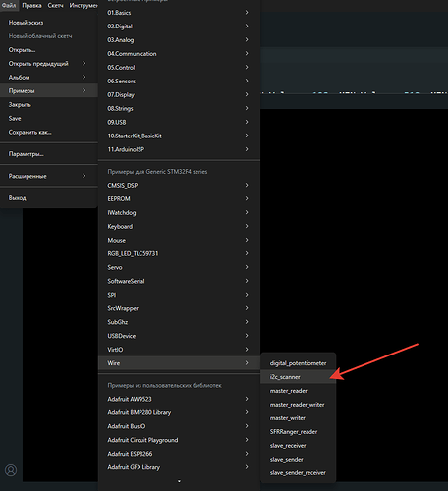Click Сохранить как... menu entry
This screenshot has width=448, height=491.
click(49, 133)
